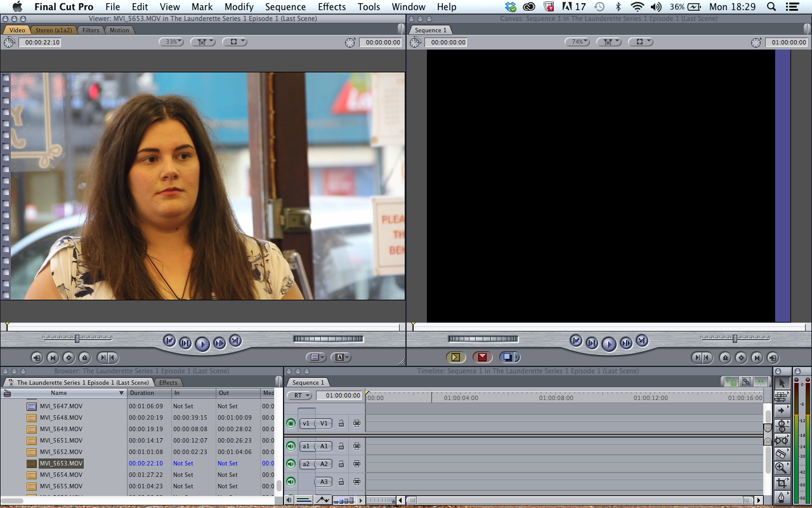Lock the V1 video track
Viewport: 812px width, 508px height.
tap(341, 423)
